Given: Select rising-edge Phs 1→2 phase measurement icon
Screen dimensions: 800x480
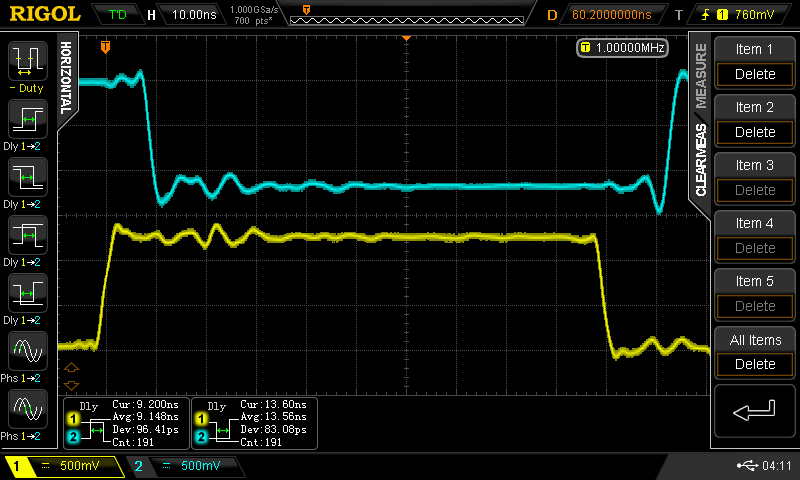Looking at the screenshot, I should pyautogui.click(x=28, y=351).
